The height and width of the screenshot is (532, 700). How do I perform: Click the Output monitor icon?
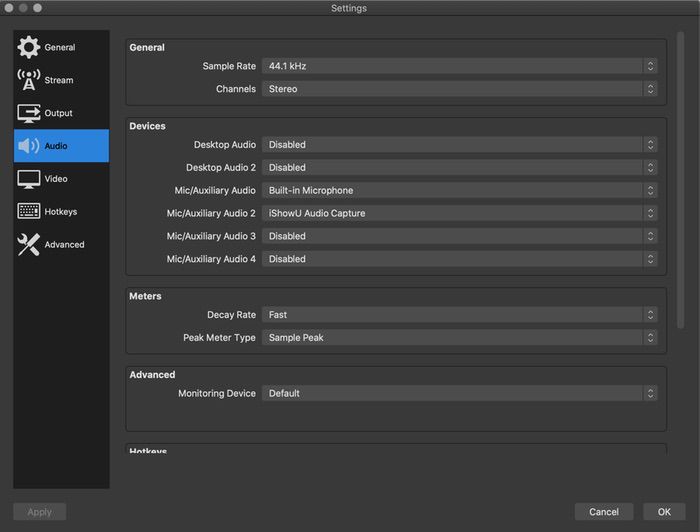coord(29,113)
